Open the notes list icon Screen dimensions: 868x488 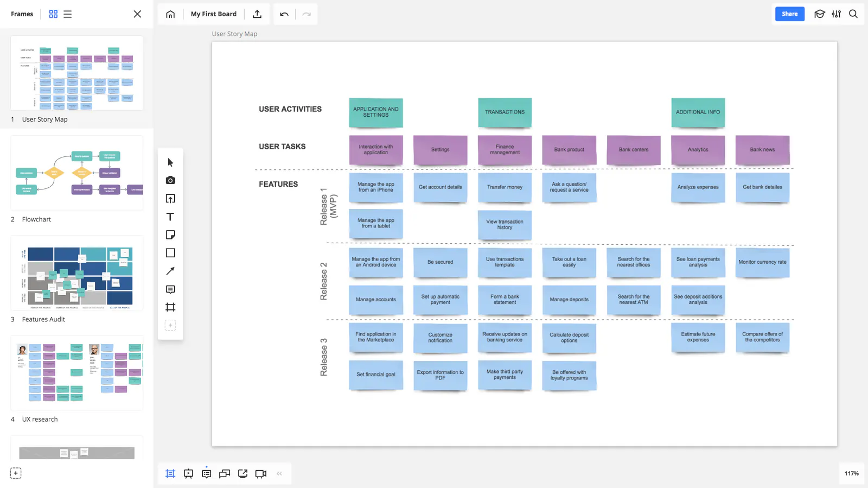(207, 473)
